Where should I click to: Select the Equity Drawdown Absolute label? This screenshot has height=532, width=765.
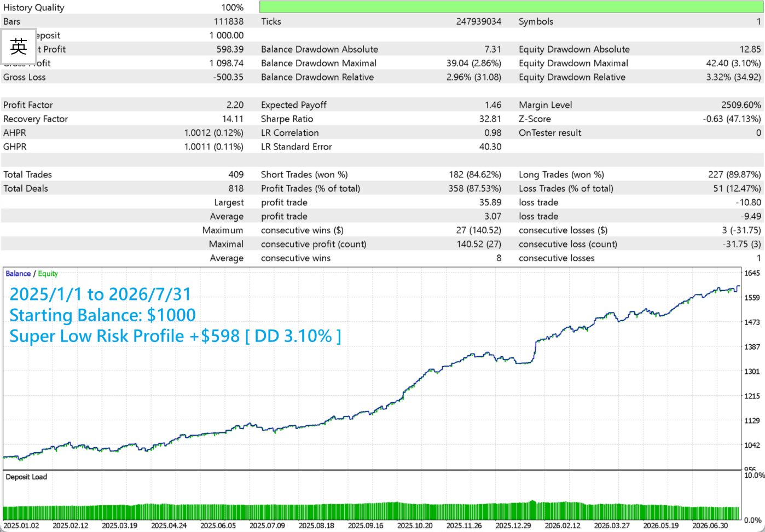pos(575,49)
